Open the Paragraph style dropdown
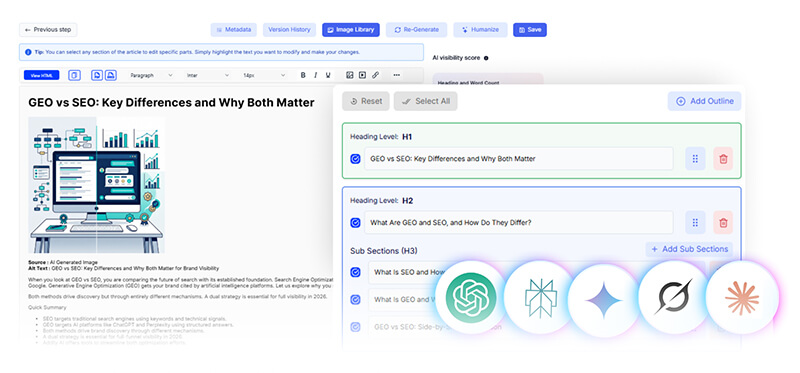This screenshot has height=373, width=800. pos(151,76)
